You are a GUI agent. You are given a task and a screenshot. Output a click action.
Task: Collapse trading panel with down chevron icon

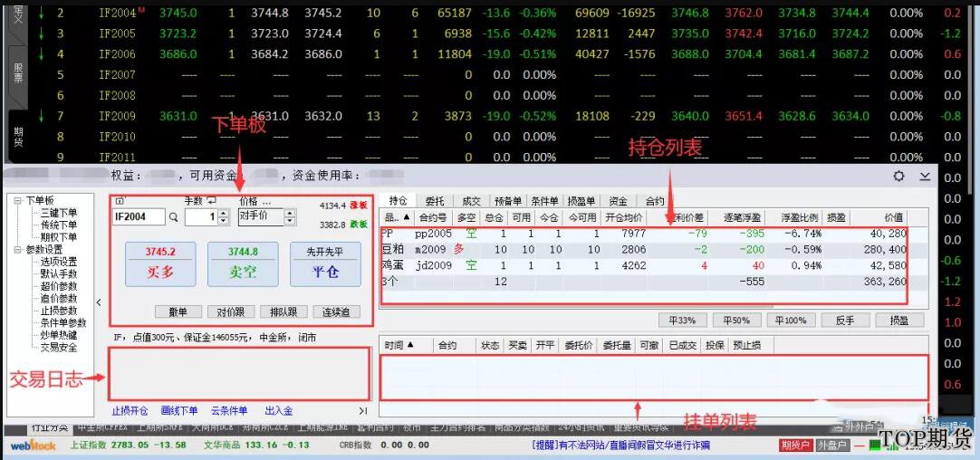tap(925, 177)
